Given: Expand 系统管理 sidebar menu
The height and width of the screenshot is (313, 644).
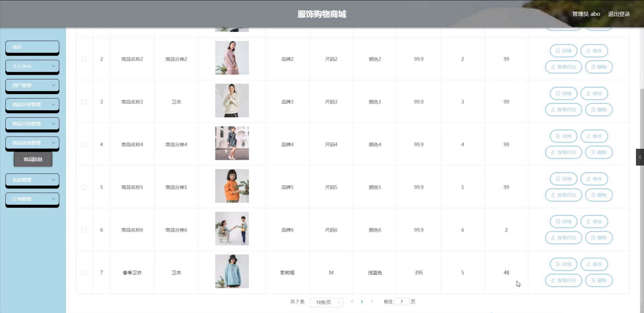Looking at the screenshot, I should [32, 180].
